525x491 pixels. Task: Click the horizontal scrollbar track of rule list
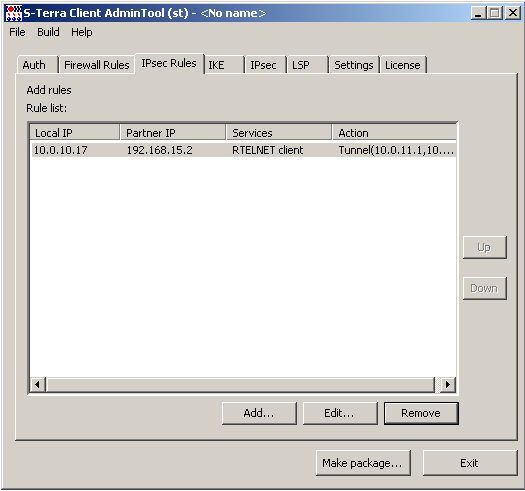point(240,384)
